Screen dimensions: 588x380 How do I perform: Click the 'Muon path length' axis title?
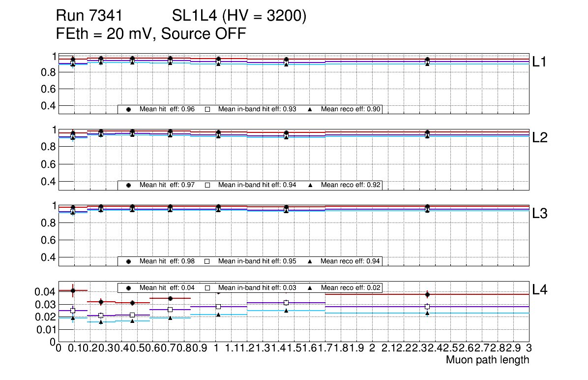click(487, 360)
